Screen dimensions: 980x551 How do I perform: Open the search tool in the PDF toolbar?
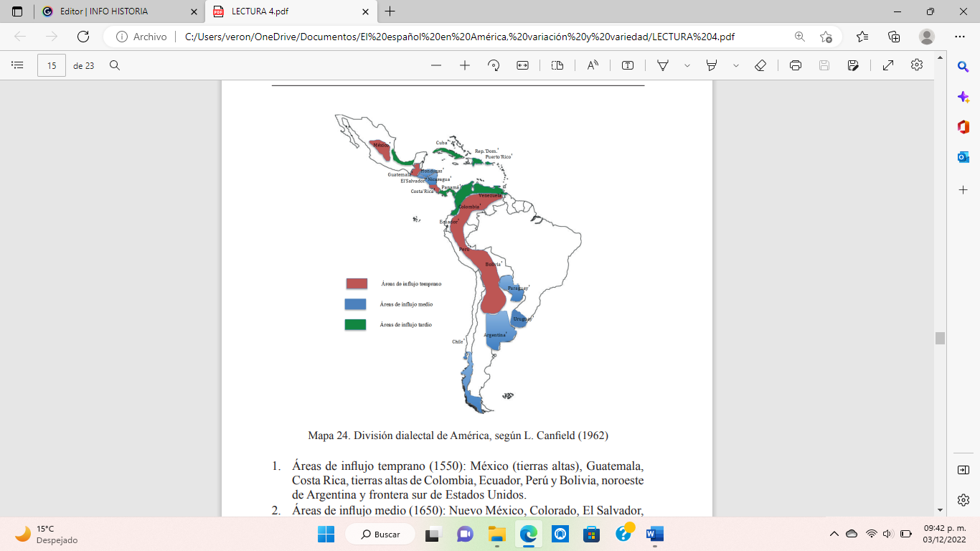pyautogui.click(x=115, y=65)
